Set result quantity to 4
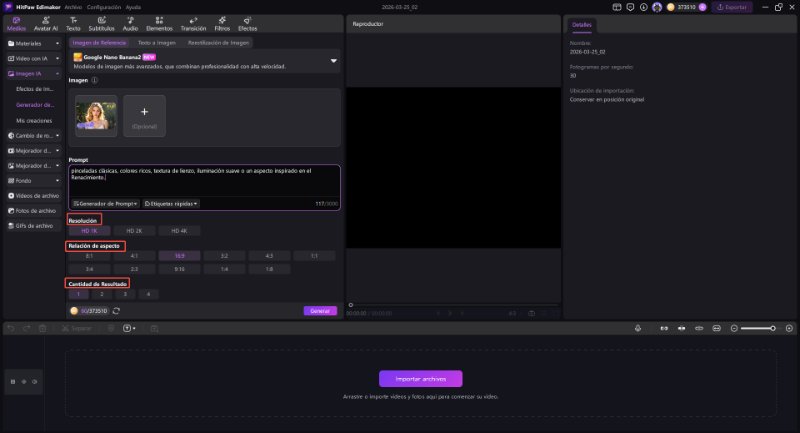800x433 pixels. 147,294
